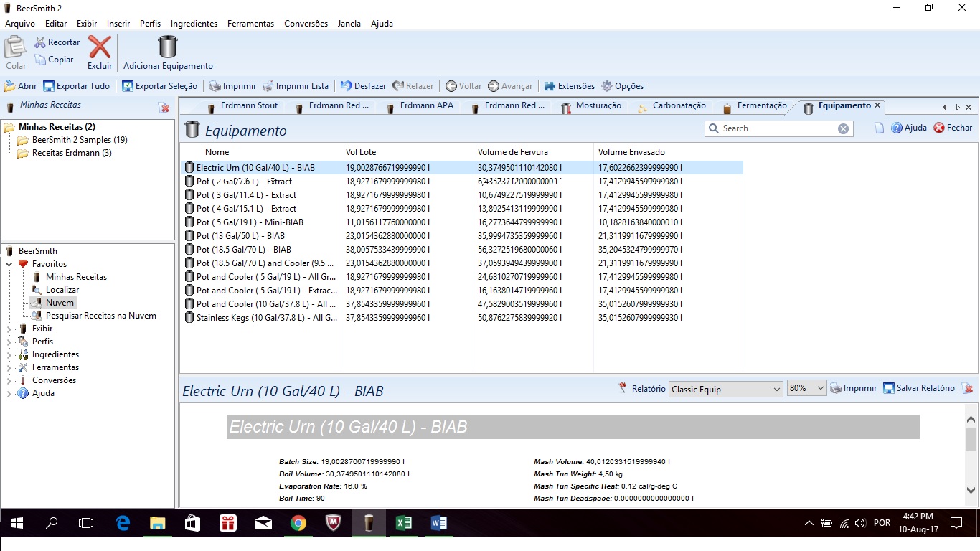Image resolution: width=980 pixels, height=551 pixels.
Task: Click the Colar paste icon
Action: (x=16, y=47)
